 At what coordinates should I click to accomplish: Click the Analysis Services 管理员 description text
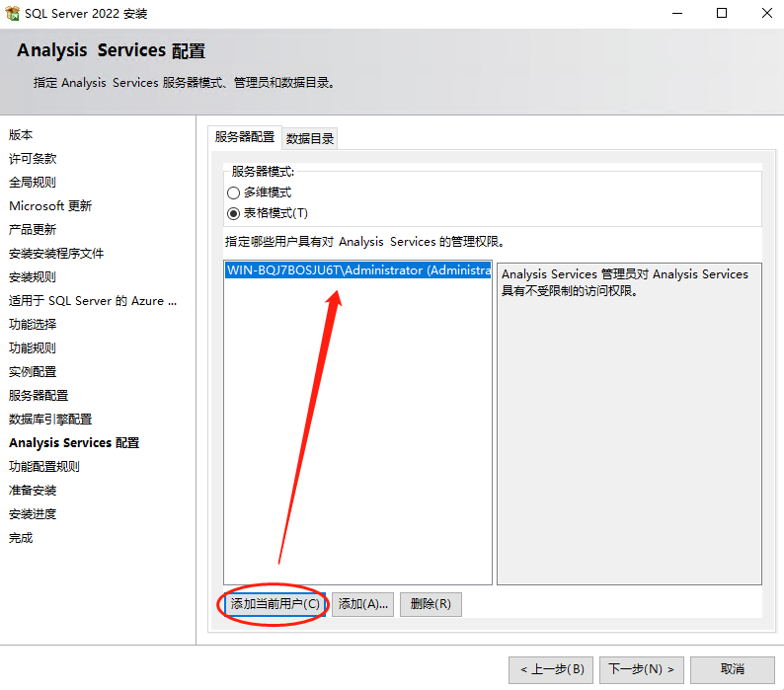click(x=624, y=282)
